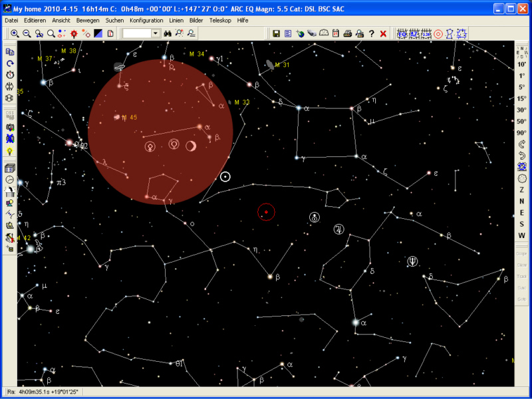Click the calendar date icon
Viewport: 532px width, 399px height.
[x=336, y=33]
